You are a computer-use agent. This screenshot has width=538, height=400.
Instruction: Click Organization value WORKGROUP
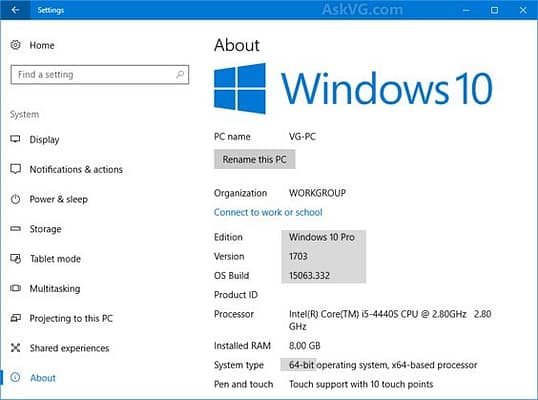[x=317, y=193]
